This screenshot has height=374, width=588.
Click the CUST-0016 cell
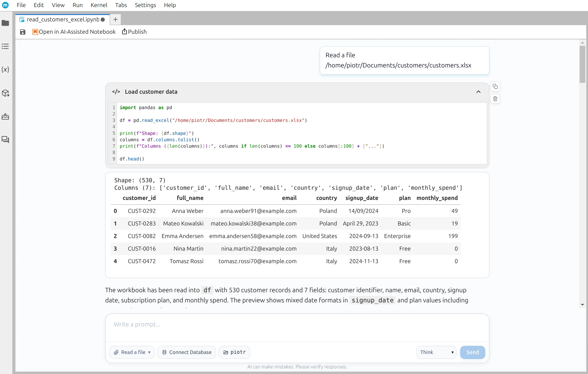pos(142,249)
